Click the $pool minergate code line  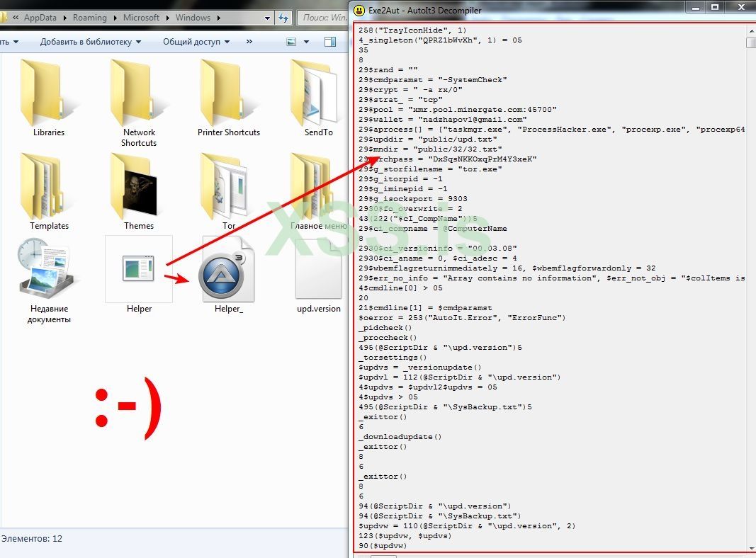pyautogui.click(x=458, y=109)
